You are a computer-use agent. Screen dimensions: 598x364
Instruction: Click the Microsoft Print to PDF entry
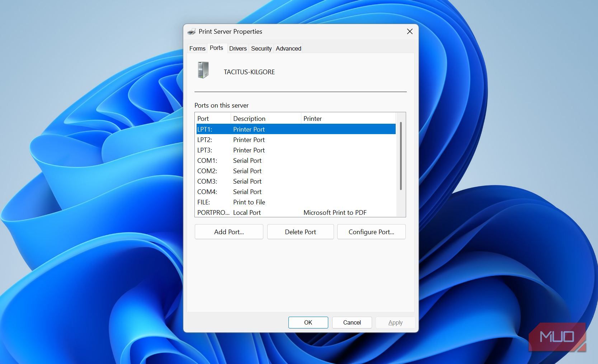point(335,212)
